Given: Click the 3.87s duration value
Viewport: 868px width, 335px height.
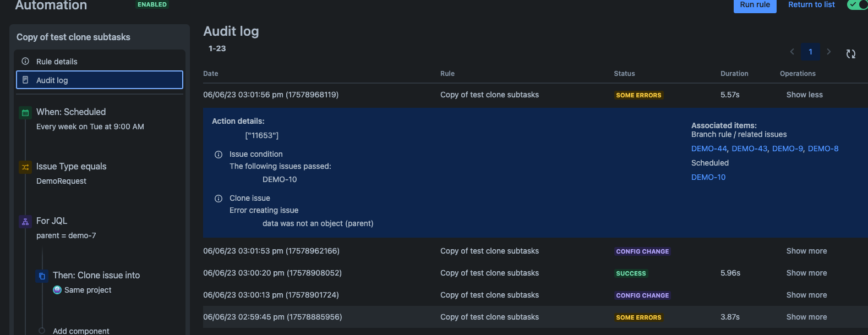Looking at the screenshot, I should click(730, 317).
